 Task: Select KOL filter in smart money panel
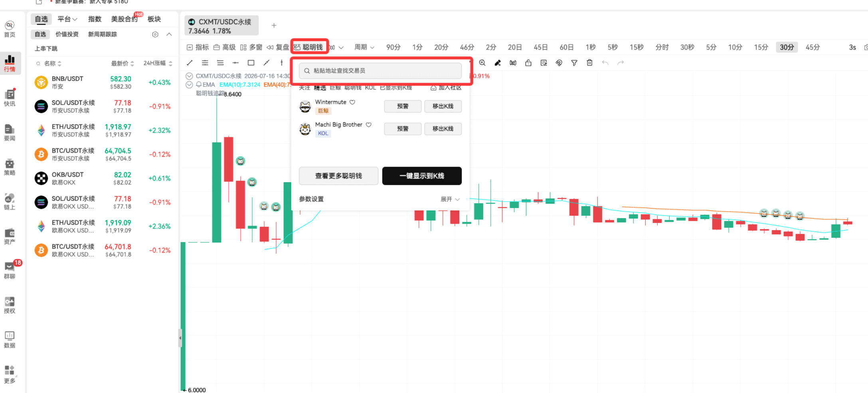click(370, 88)
